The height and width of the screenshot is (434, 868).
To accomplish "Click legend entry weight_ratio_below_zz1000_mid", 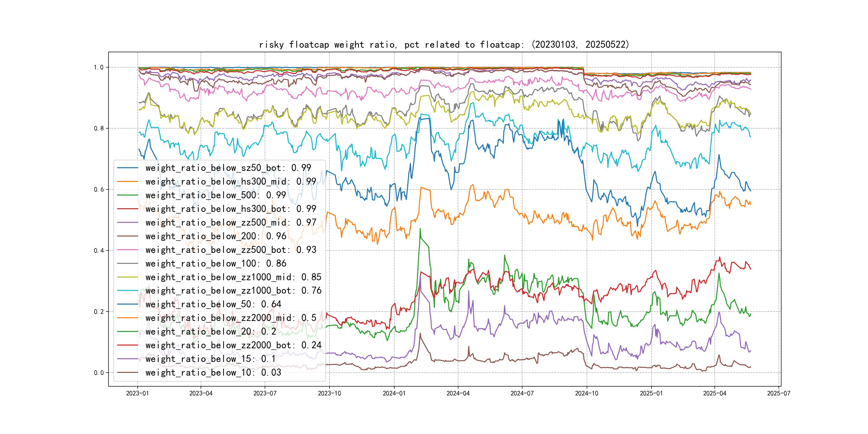I will pyautogui.click(x=233, y=277).
